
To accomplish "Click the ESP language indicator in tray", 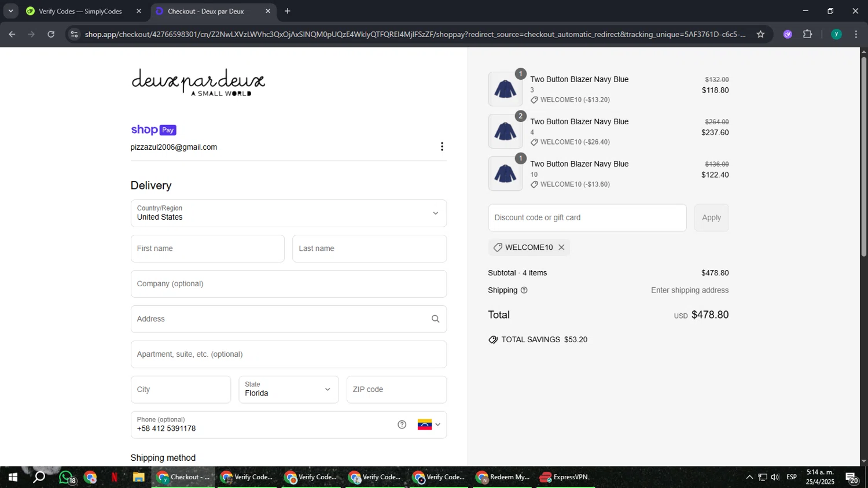I will pos(792,478).
